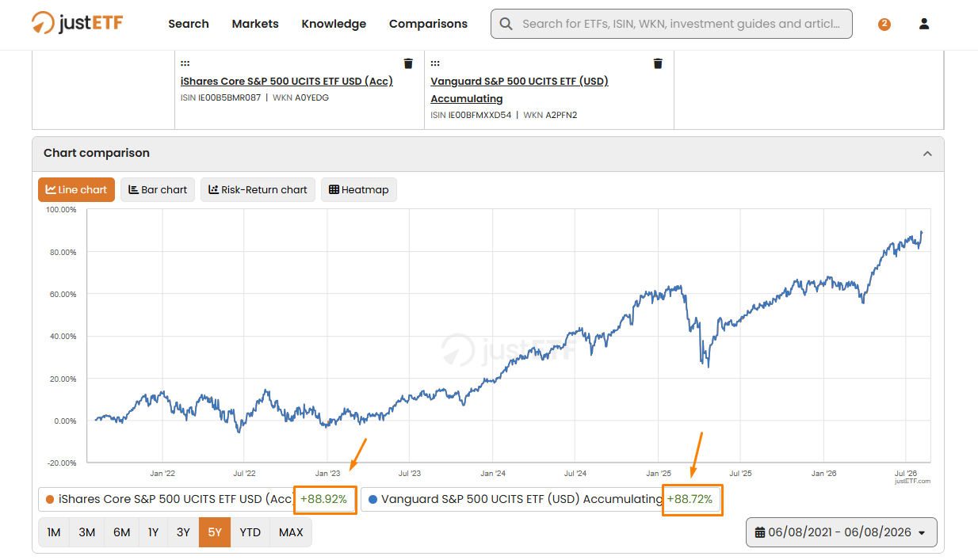Open the Knowledge menu
The width and height of the screenshot is (978, 560).
[334, 24]
